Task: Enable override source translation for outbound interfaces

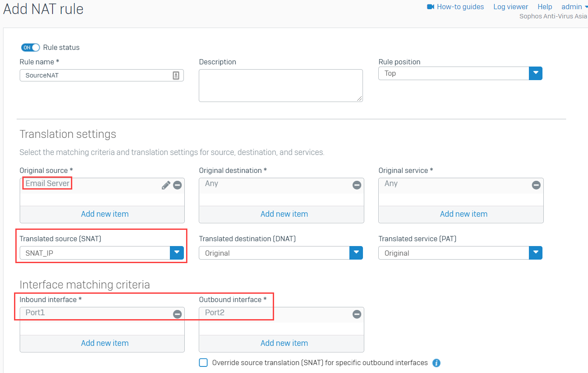Action: pyautogui.click(x=203, y=362)
